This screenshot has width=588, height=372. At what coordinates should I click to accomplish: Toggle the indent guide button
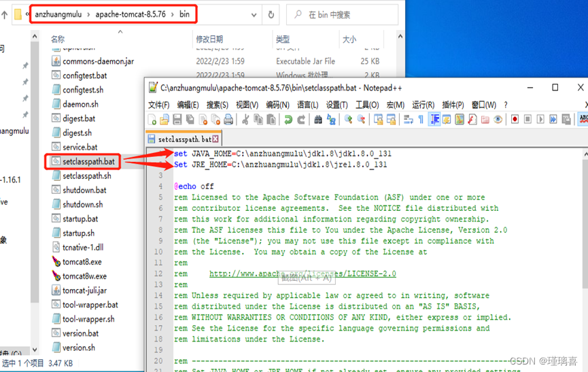(434, 120)
